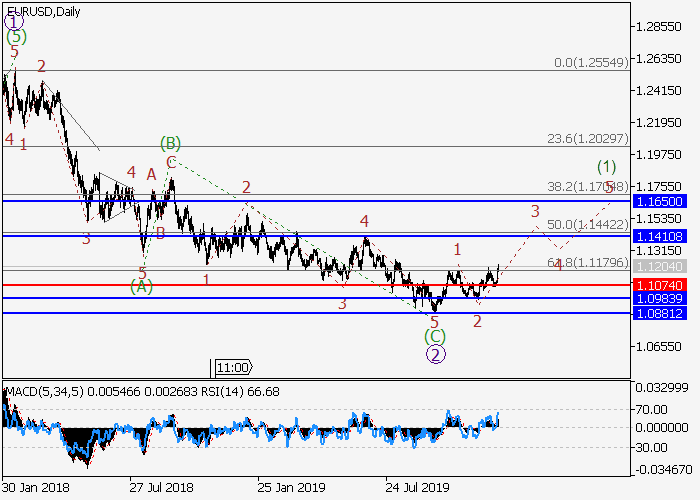Click the blue 1.08812 price tag
Screen dimensions: 700x500
(x=659, y=313)
